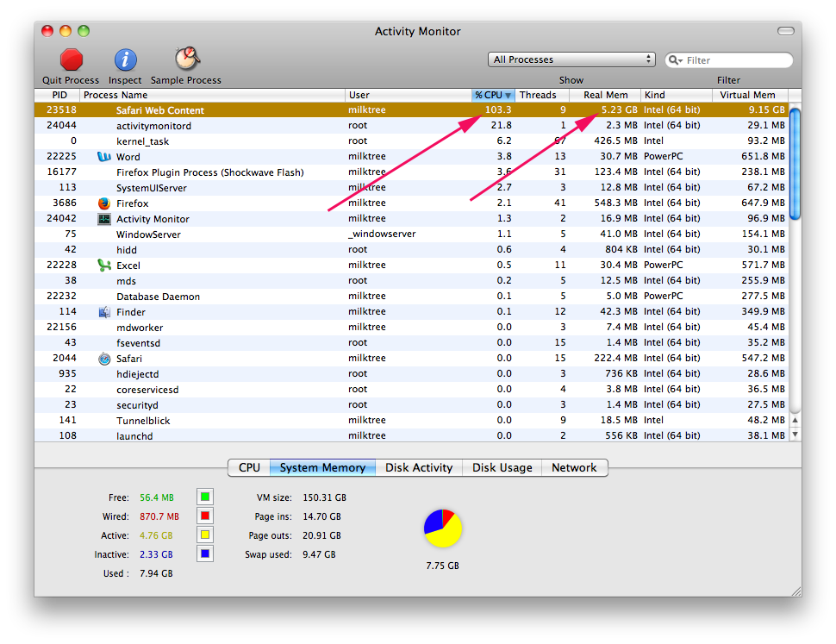Click the Used 7.94 GB value
The height and width of the screenshot is (644, 836).
point(156,573)
